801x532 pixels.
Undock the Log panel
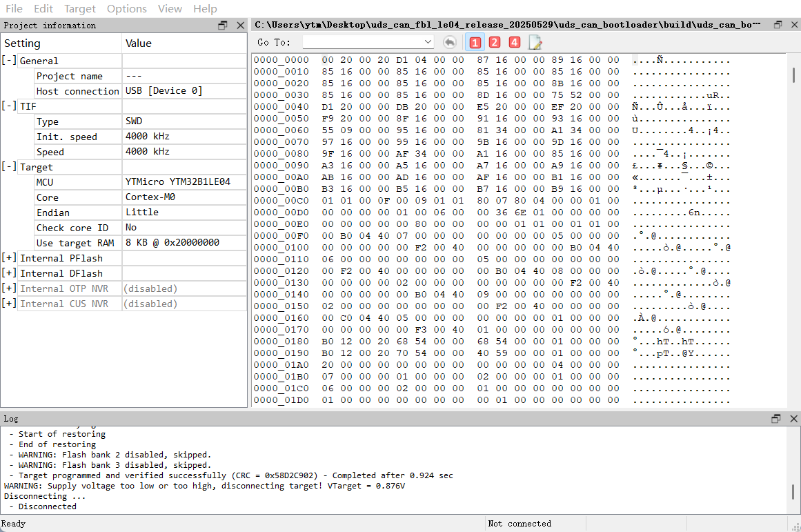pyautogui.click(x=776, y=419)
